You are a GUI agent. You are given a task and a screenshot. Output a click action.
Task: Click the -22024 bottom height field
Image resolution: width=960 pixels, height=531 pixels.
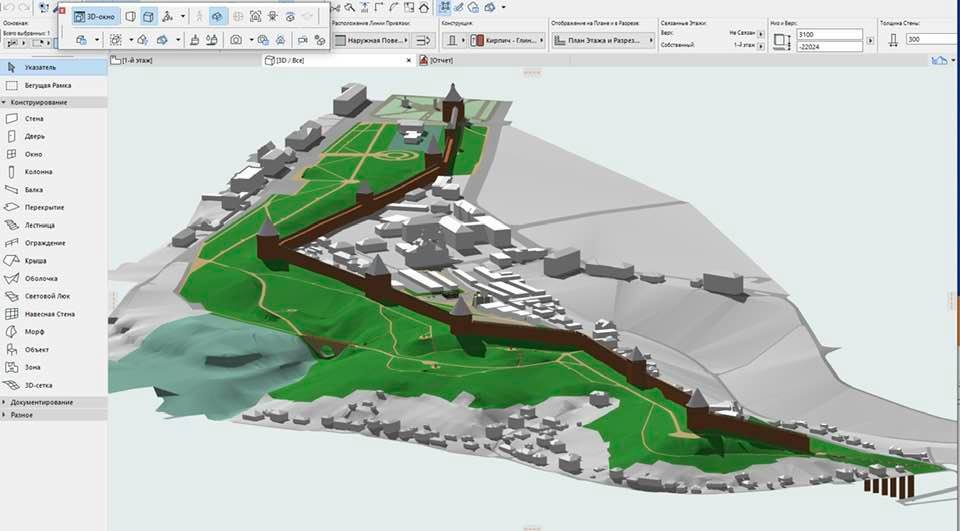[830, 47]
